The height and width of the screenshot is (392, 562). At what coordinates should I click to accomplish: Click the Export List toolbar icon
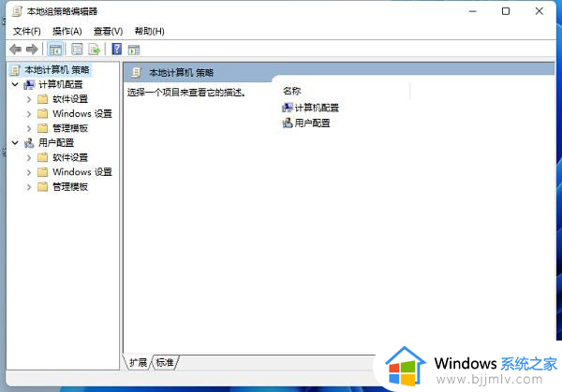coord(95,50)
